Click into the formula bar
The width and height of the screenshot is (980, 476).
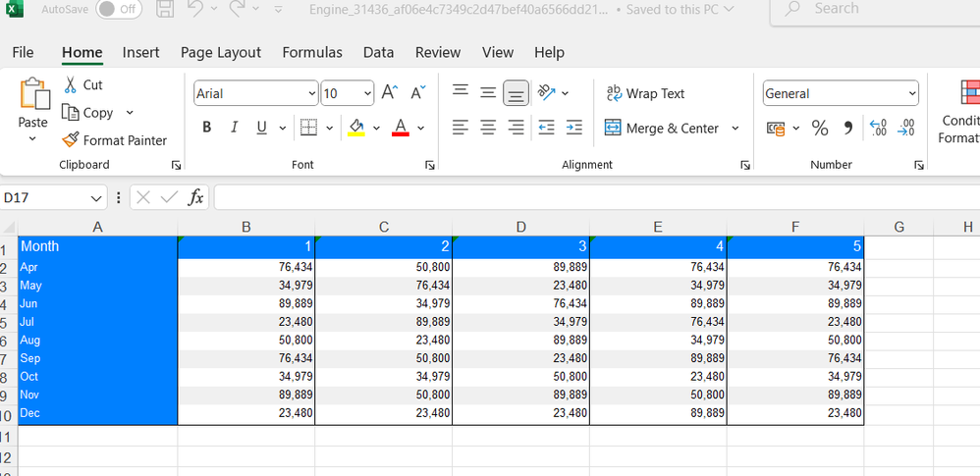click(597, 198)
